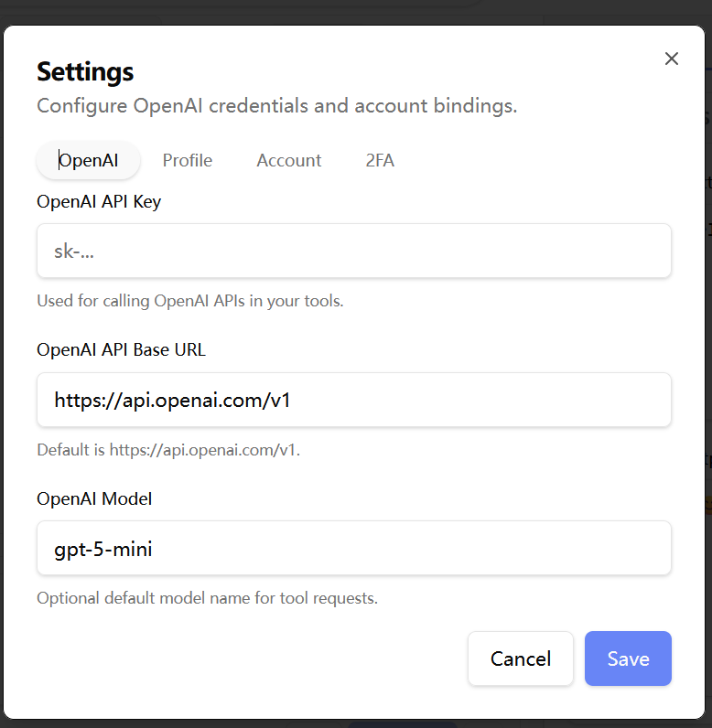Click the "Configure OpenAI credentials" subtitle
Screen dimensions: 712x728
276,106
